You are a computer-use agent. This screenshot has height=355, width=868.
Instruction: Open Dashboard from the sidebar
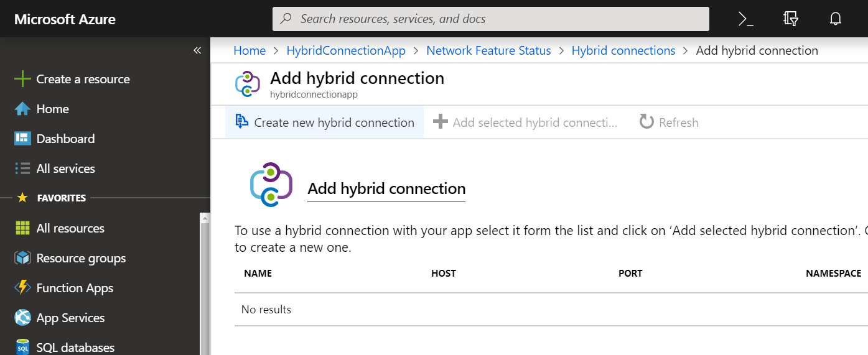(x=65, y=139)
